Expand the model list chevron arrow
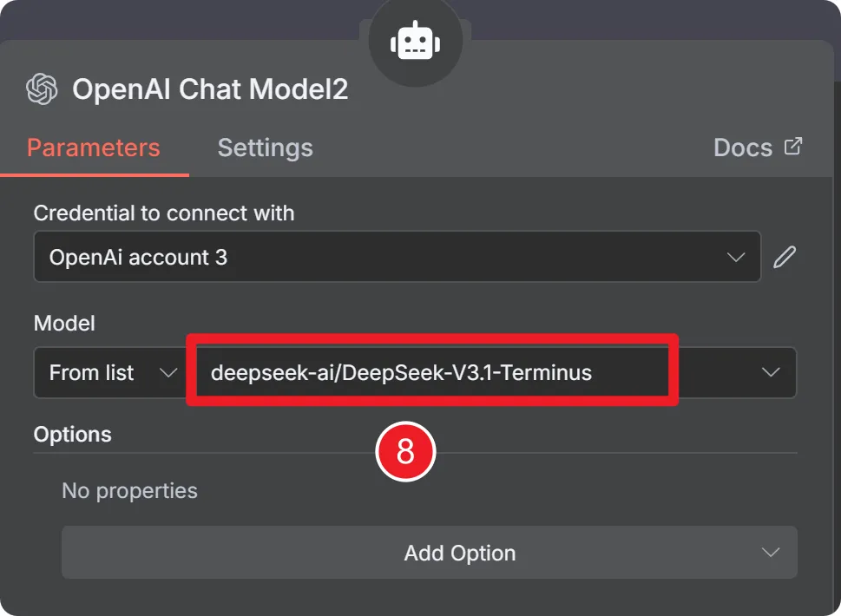This screenshot has height=616, width=841. (x=770, y=373)
